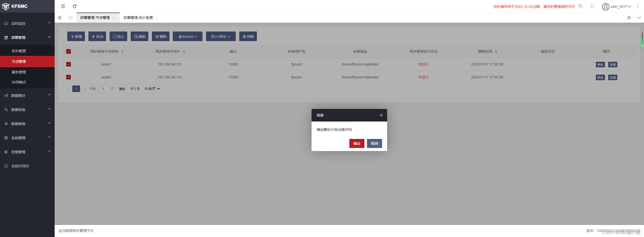The width and height of the screenshot is (644, 237).
Task: Go to the home tab icon
Action: (x=71, y=18)
